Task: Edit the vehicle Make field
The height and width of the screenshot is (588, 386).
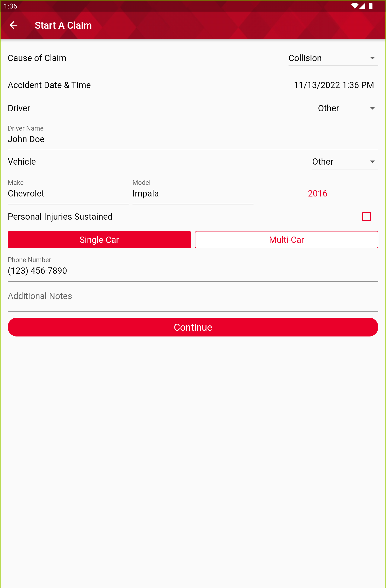Action: point(68,192)
